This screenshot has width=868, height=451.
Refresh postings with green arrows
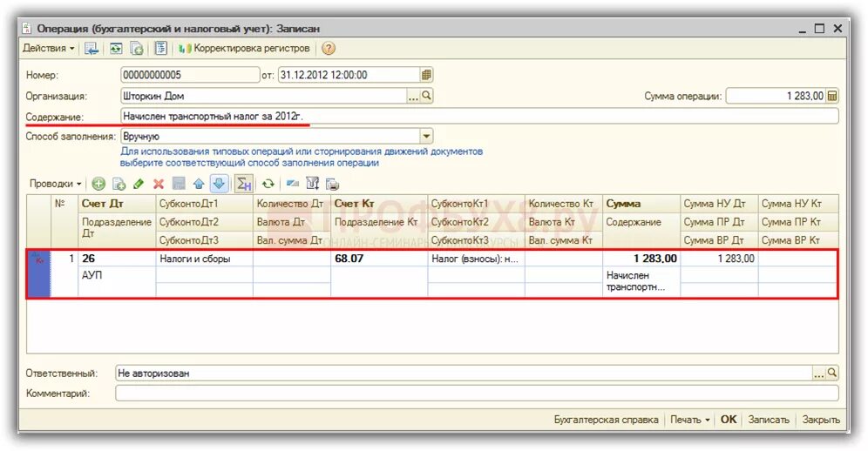coord(268,184)
